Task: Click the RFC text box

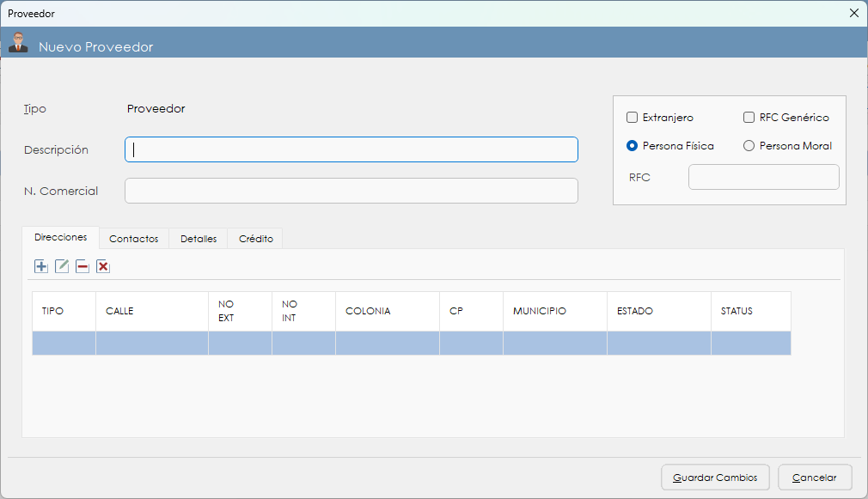Action: [x=763, y=177]
